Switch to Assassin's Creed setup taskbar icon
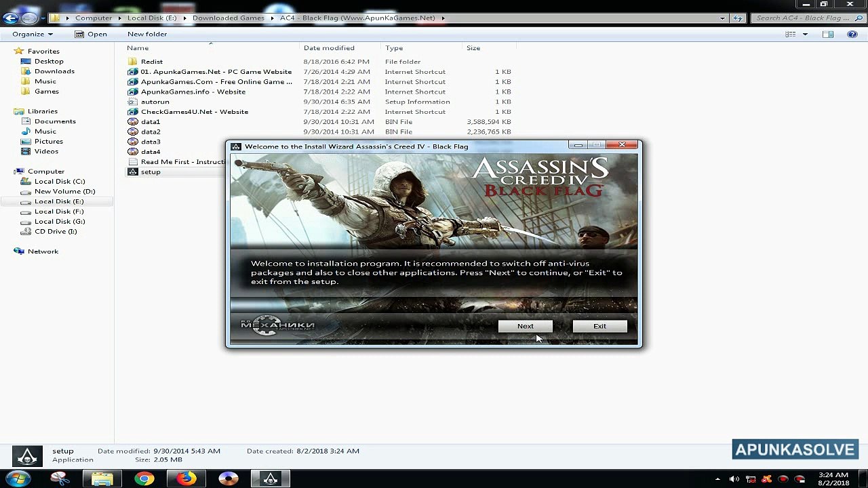This screenshot has width=868, height=488. [x=271, y=479]
